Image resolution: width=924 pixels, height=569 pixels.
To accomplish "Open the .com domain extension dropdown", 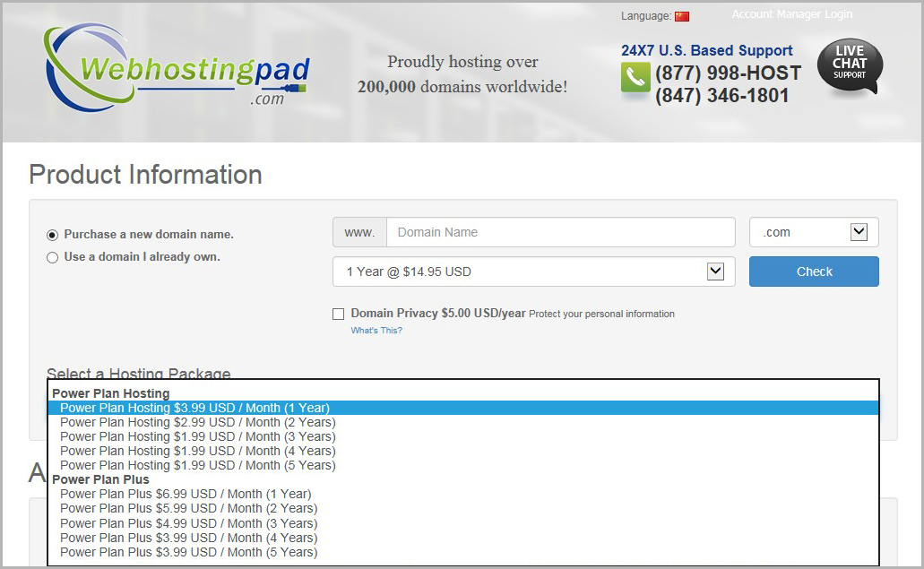I will pos(814,232).
